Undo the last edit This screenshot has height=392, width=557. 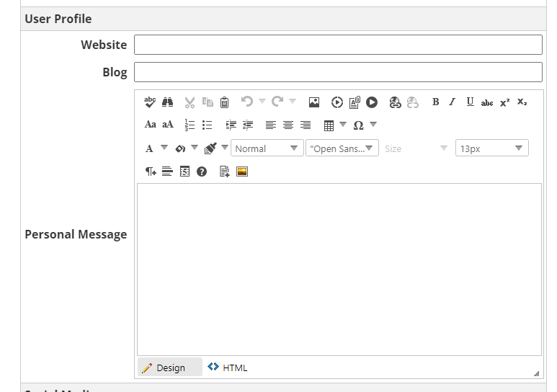(247, 102)
